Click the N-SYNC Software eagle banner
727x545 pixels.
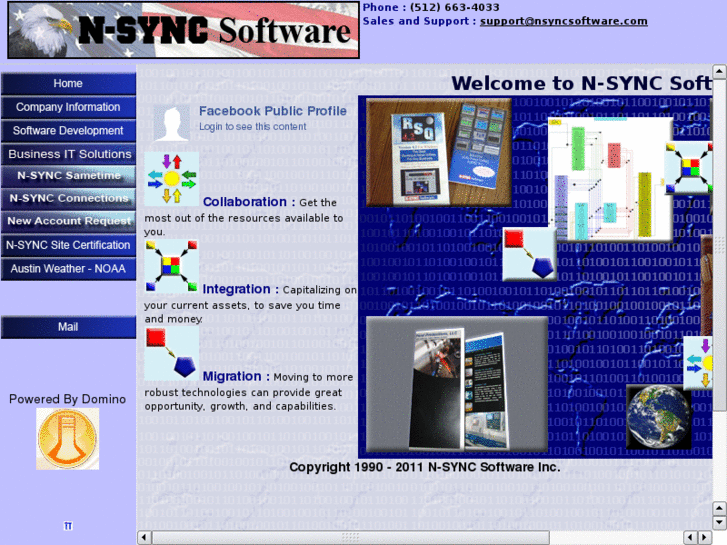pos(184,30)
